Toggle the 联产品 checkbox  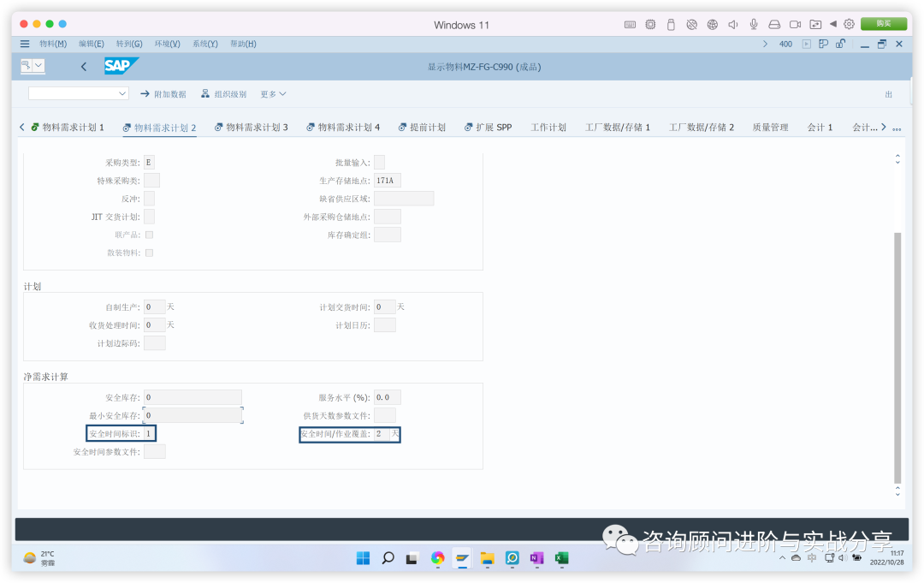tap(150, 234)
